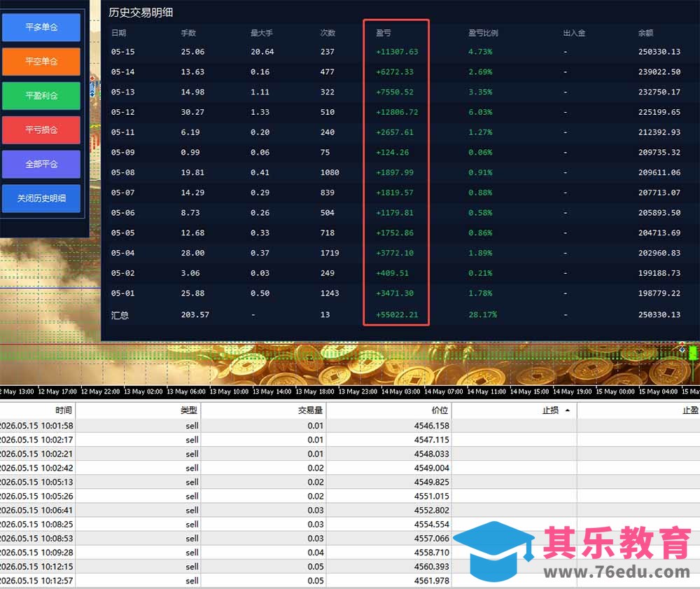
Task: Click the 15 May 00:00 time axis label
Action: pyautogui.click(x=615, y=391)
